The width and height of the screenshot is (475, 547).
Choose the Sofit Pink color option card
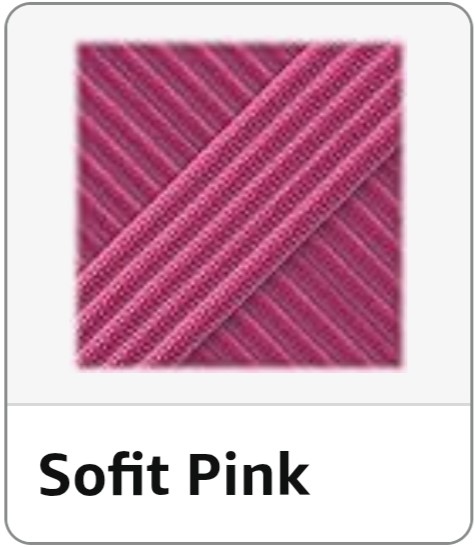point(238,274)
